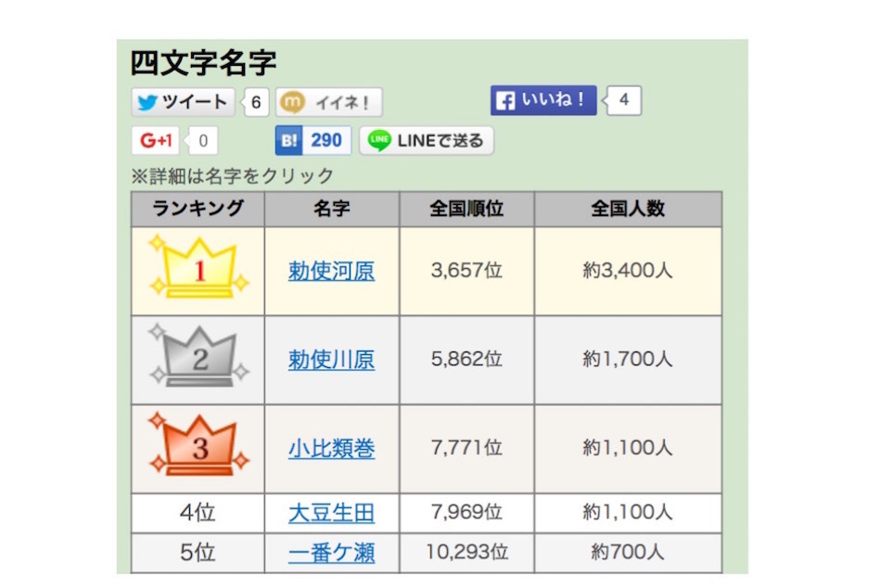Click the 全国人数 column header

pyautogui.click(x=628, y=209)
